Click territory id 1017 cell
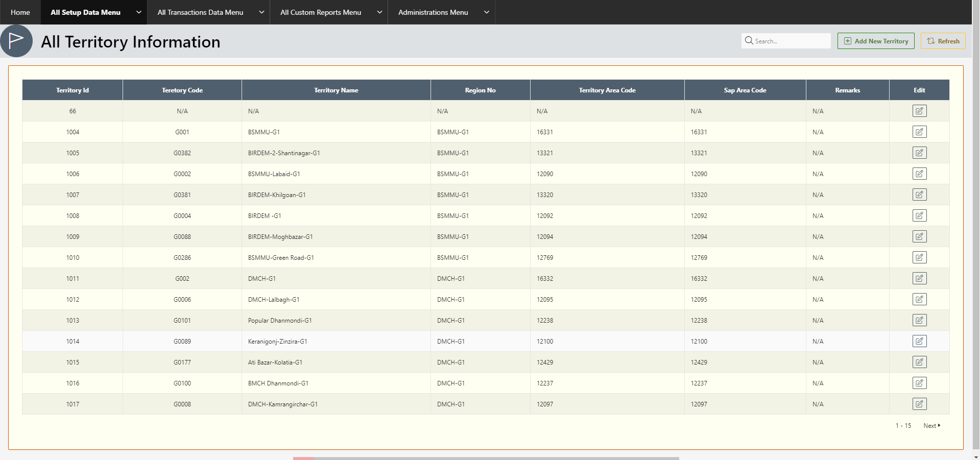The height and width of the screenshot is (460, 980). pyautogui.click(x=73, y=404)
